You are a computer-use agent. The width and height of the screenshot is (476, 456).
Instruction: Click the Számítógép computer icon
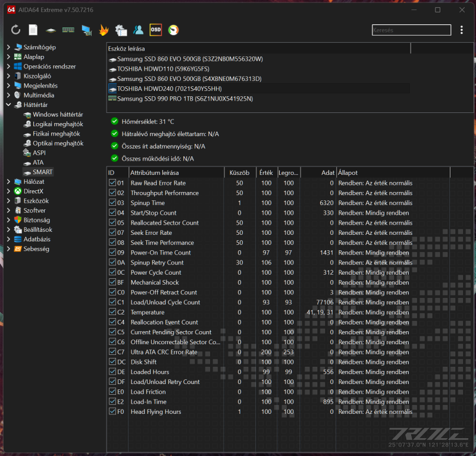pyautogui.click(x=18, y=47)
